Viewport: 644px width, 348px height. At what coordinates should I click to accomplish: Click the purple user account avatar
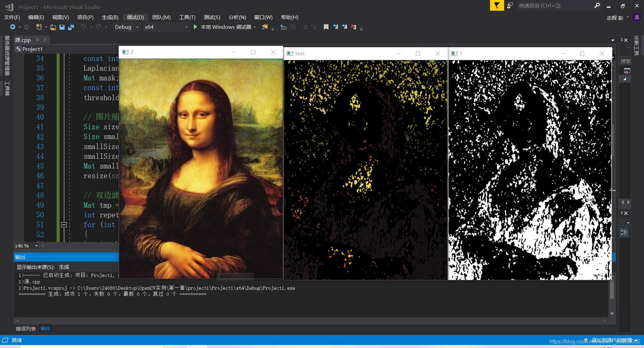click(x=637, y=17)
